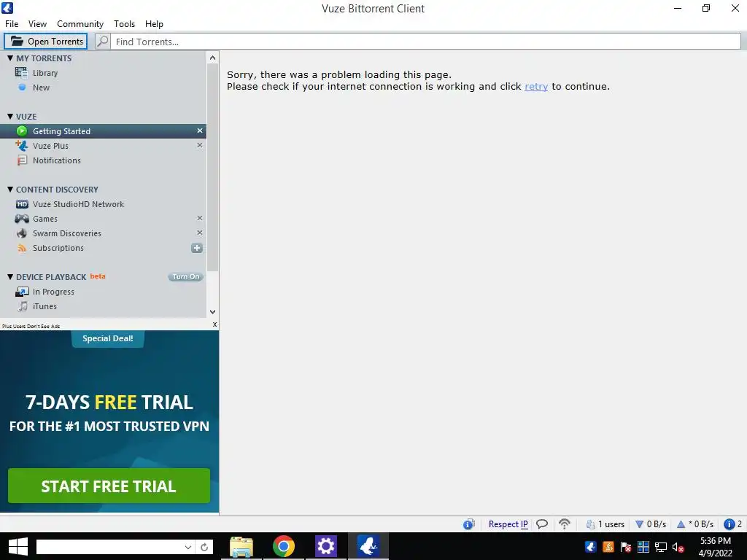747x560 pixels.
Task: Click the retry link
Action: pyautogui.click(x=536, y=86)
